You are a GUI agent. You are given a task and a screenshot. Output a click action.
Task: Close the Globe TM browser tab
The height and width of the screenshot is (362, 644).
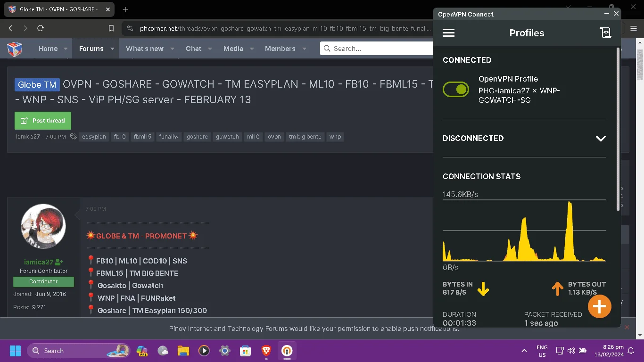pyautogui.click(x=107, y=9)
